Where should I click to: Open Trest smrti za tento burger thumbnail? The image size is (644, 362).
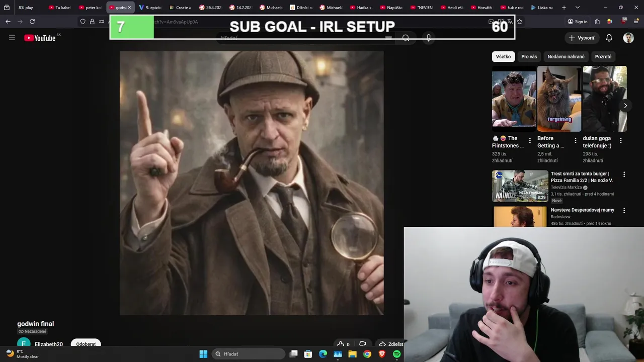coord(520,186)
